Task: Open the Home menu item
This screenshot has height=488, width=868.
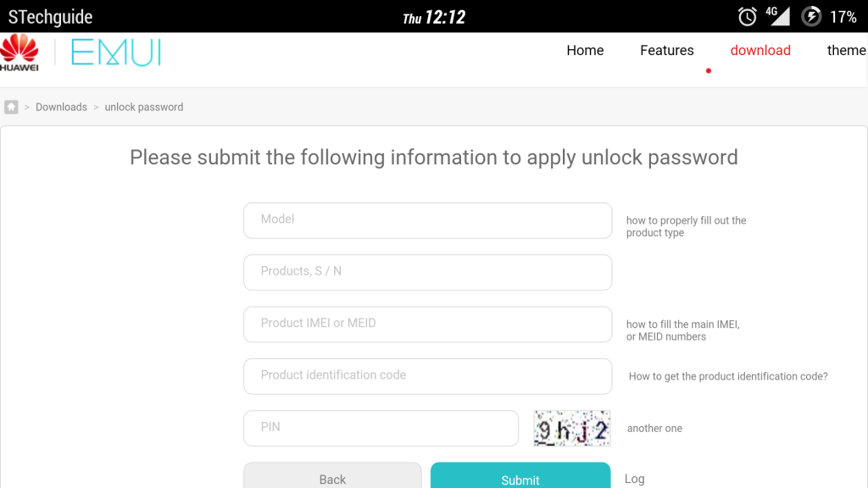Action: point(585,51)
